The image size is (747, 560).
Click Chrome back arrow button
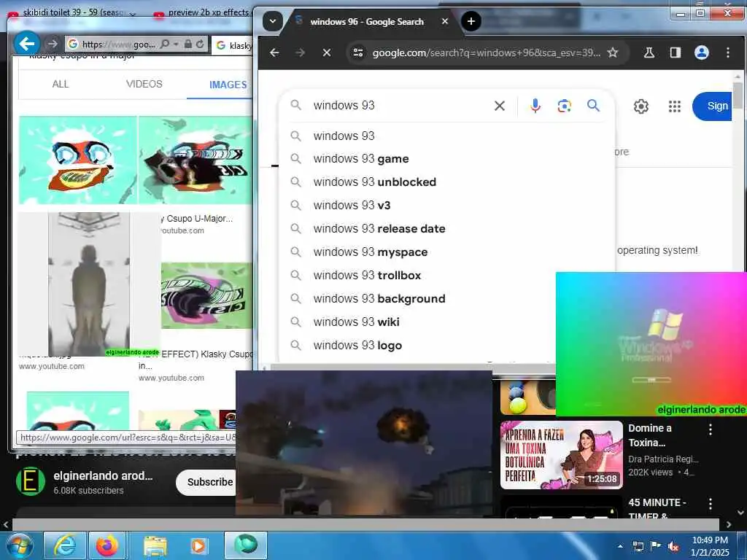274,52
